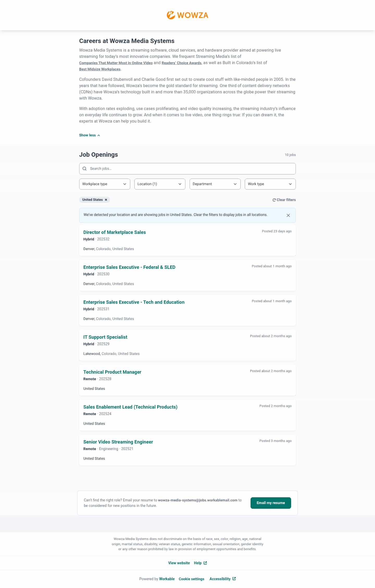This screenshot has height=588, width=375.
Task: Open the Department dropdown
Action: [x=215, y=184]
